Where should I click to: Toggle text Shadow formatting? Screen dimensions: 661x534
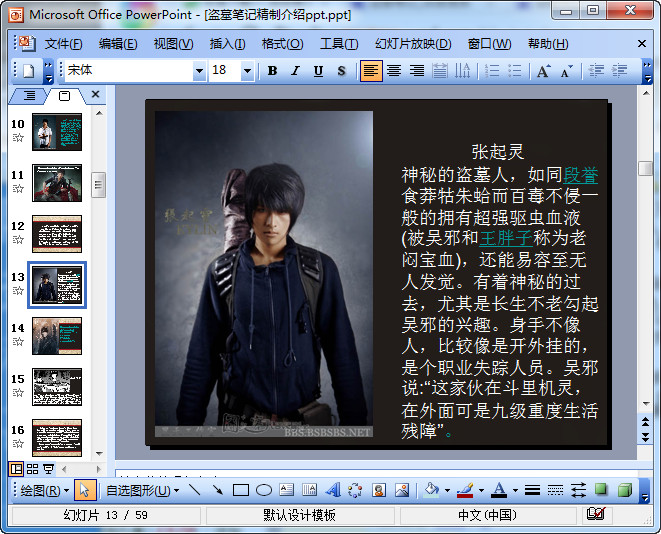[x=341, y=71]
